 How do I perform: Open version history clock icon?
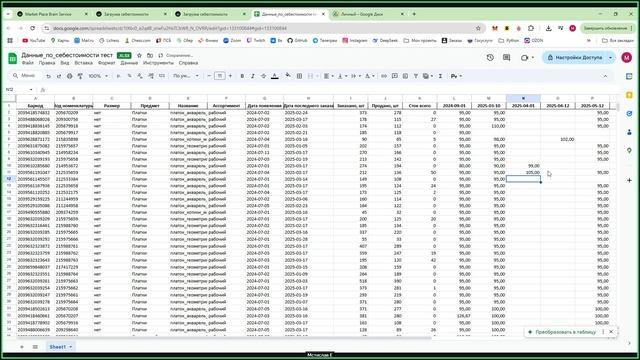pyautogui.click(x=490, y=58)
